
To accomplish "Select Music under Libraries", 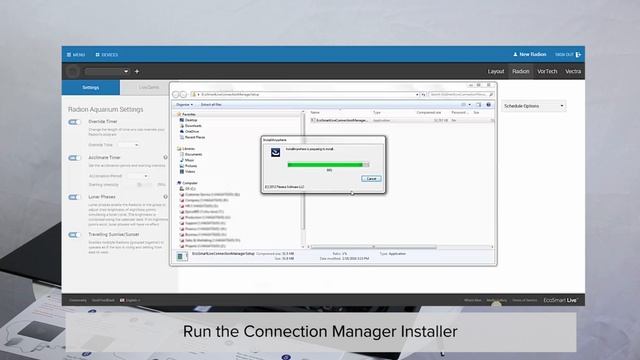I will click(x=187, y=160).
